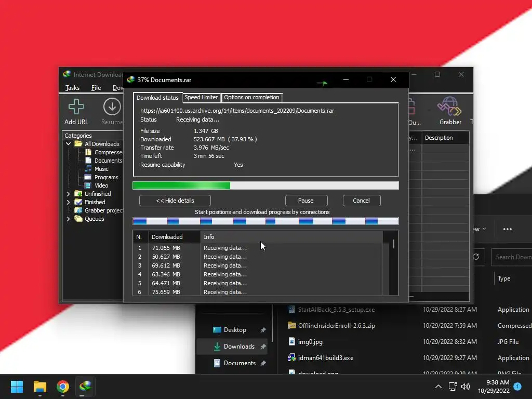Click the Explorer refresh button
The width and height of the screenshot is (532, 399).
pyautogui.click(x=476, y=257)
